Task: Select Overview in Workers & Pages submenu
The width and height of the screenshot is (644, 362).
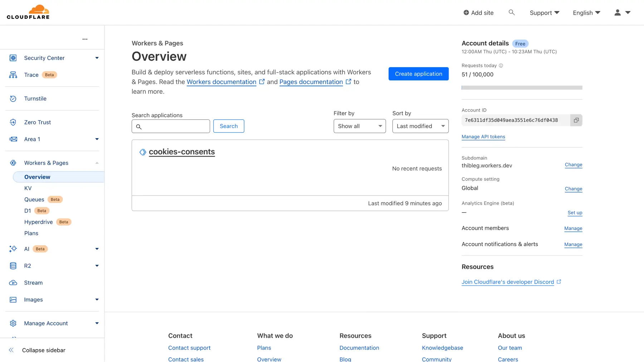Action: click(59, 177)
